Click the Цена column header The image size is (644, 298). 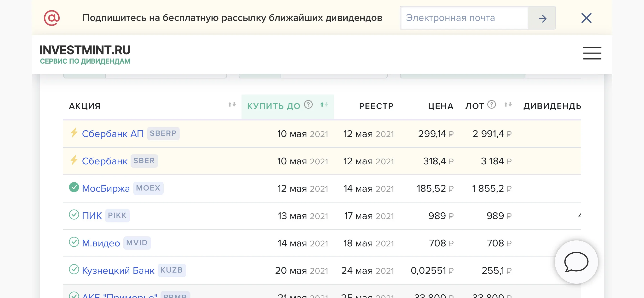coord(441,106)
